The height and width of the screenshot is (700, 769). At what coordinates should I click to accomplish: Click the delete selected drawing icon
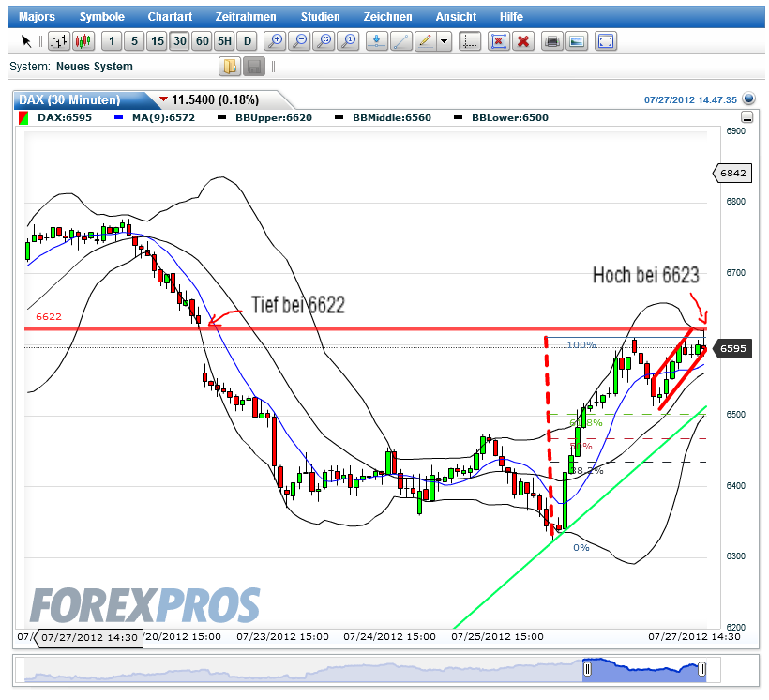498,41
